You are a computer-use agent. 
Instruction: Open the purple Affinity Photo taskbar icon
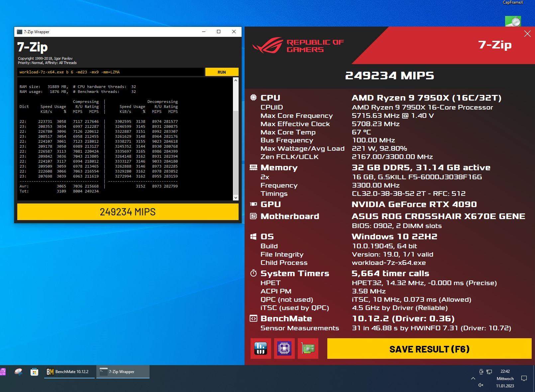(x=3, y=372)
